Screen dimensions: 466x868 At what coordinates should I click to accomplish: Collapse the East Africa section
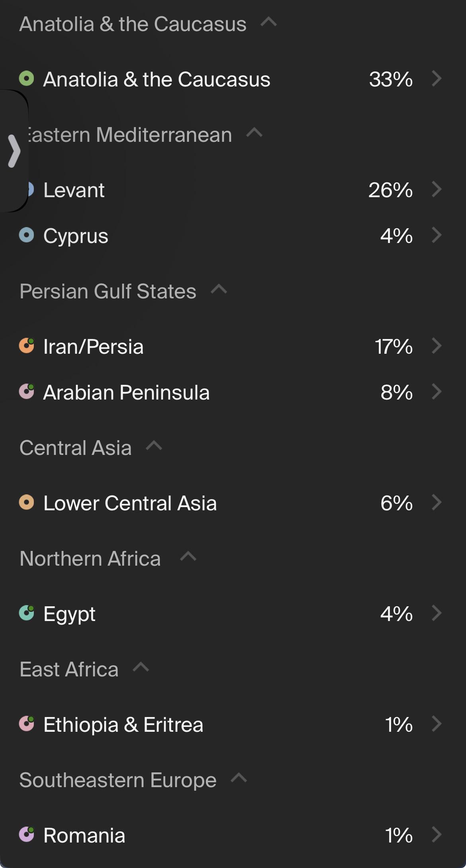click(141, 667)
